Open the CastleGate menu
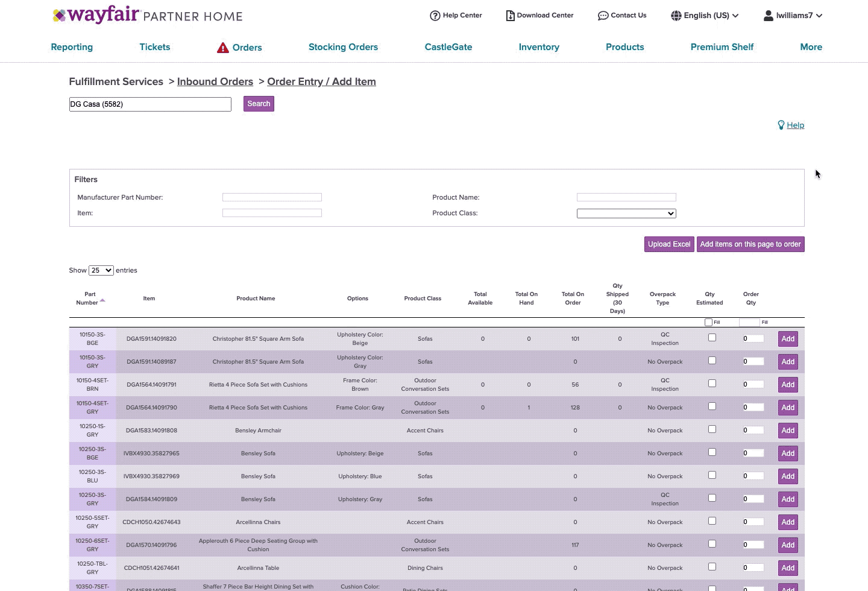This screenshot has width=868, height=591. pos(448,47)
